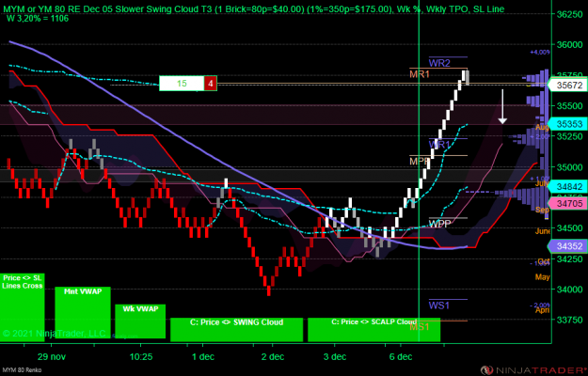Click the '10:25' time axis label

click(x=141, y=356)
